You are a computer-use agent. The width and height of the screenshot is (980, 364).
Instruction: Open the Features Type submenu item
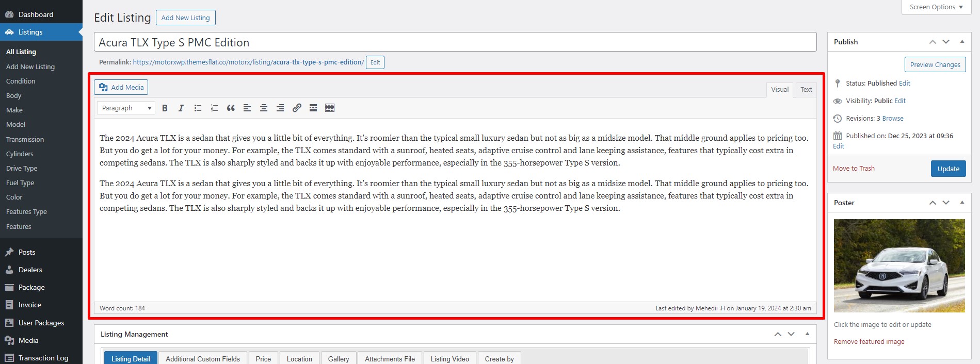pos(26,211)
